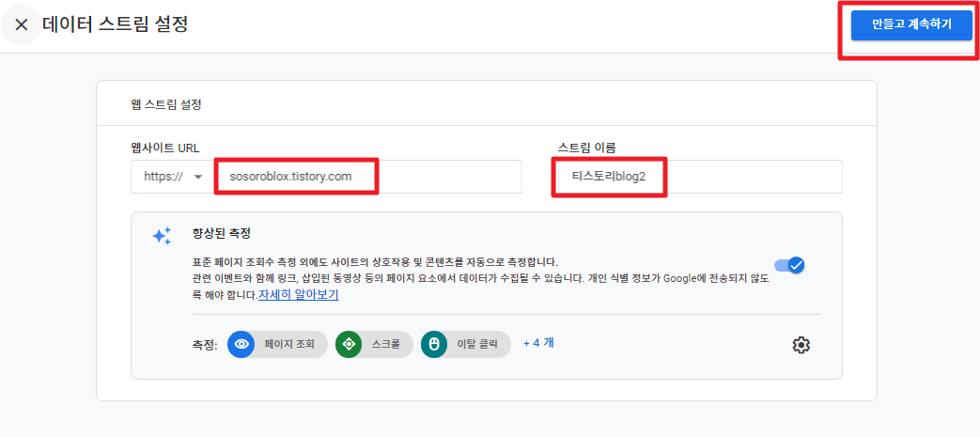
Task: Toggle the 향상된 측정 switch
Action: [x=789, y=265]
